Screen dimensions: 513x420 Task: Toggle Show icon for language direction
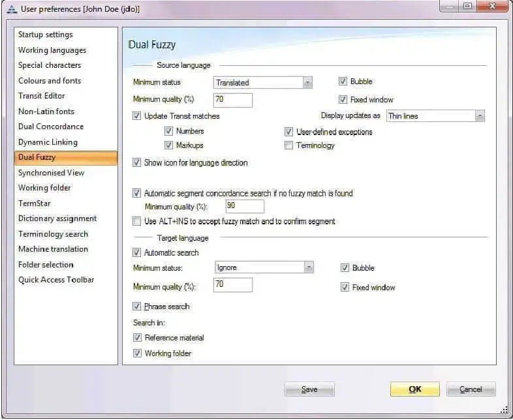click(136, 162)
